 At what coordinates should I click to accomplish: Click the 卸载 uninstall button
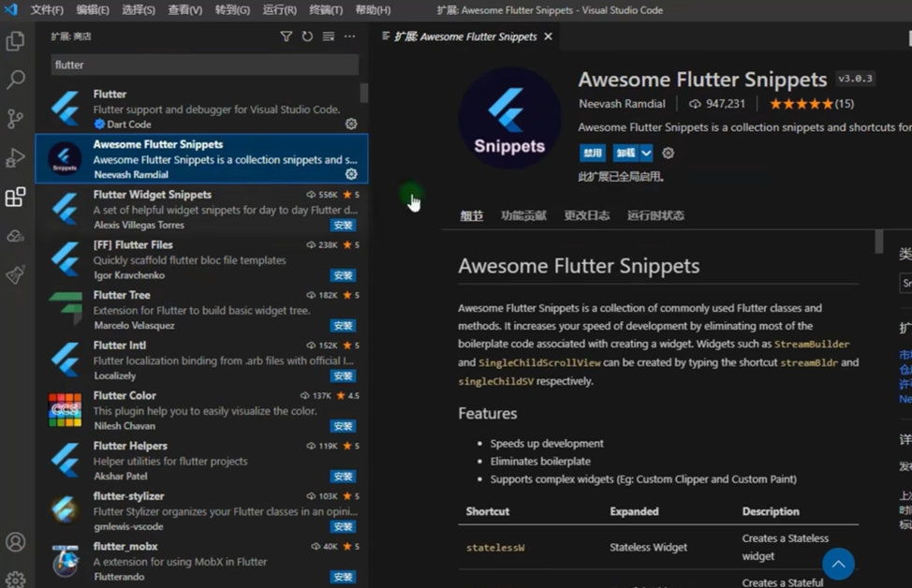point(625,153)
